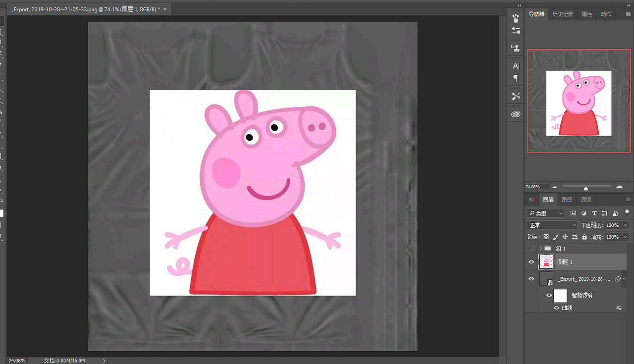Click lock image pixels brush icon
The height and width of the screenshot is (364, 634).
coord(556,237)
